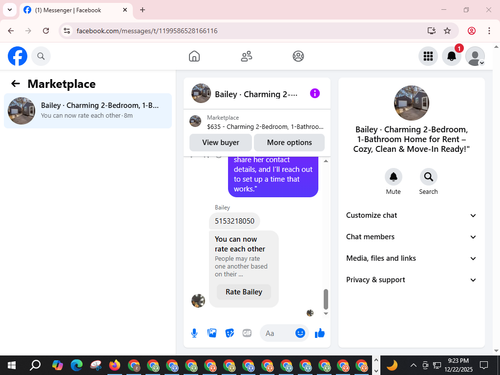500x375 pixels.
Task: Open Chrome profile icon
Action: (471, 31)
